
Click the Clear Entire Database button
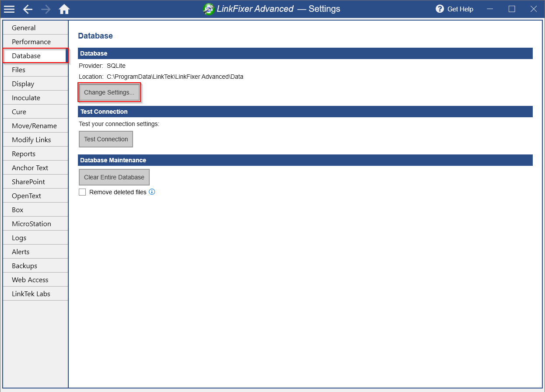click(x=114, y=177)
